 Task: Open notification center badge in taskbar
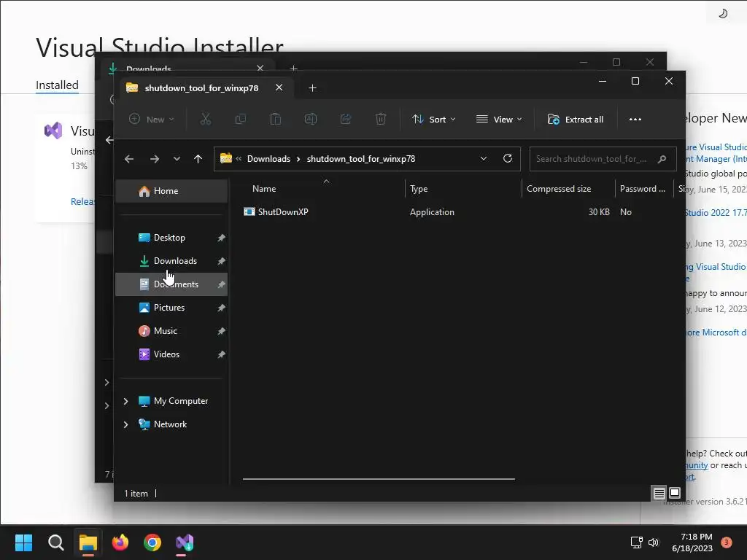726,542
